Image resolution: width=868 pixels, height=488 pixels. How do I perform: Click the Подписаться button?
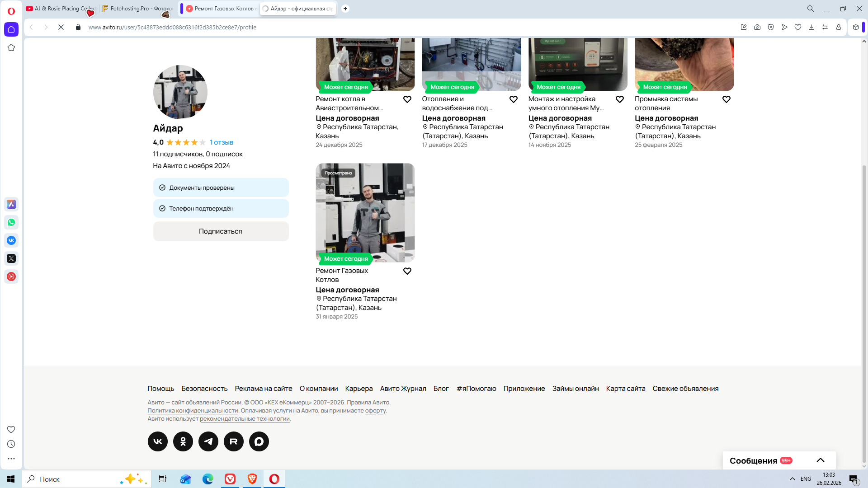(221, 231)
